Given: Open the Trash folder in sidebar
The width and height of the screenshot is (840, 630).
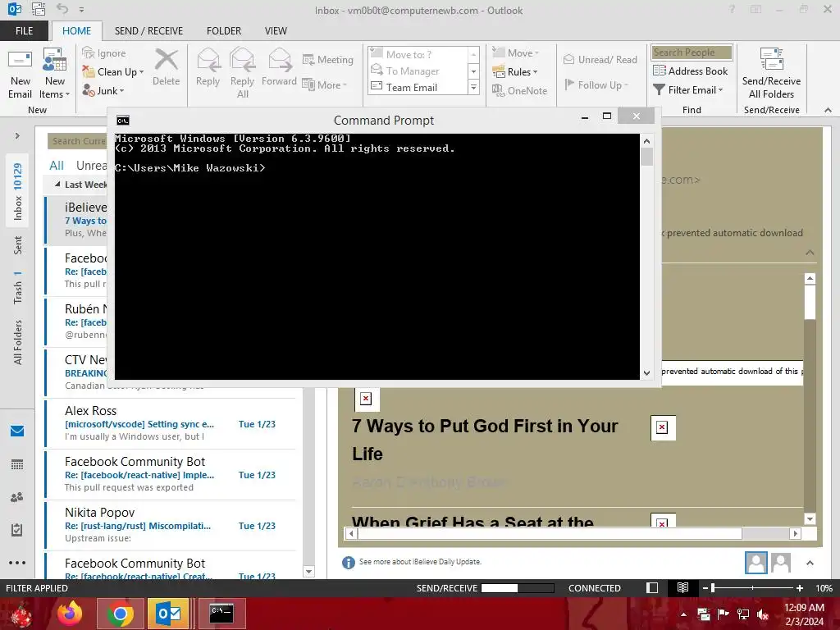Looking at the screenshot, I should [x=18, y=287].
